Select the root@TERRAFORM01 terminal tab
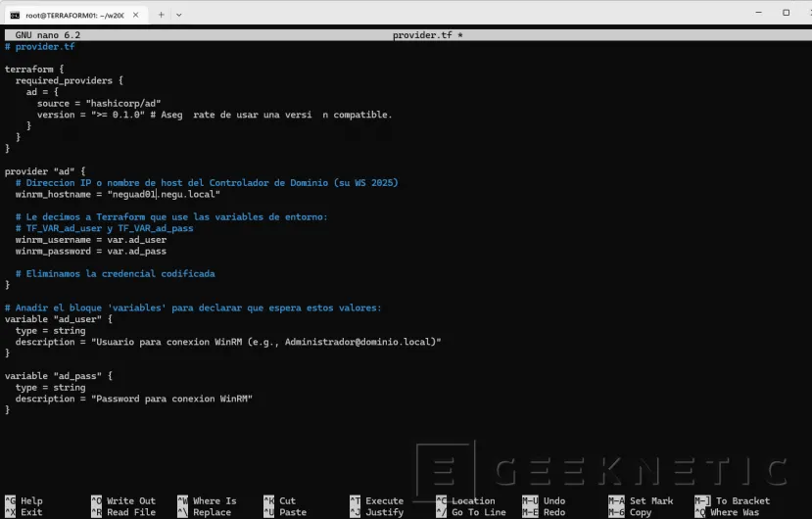 click(75, 15)
